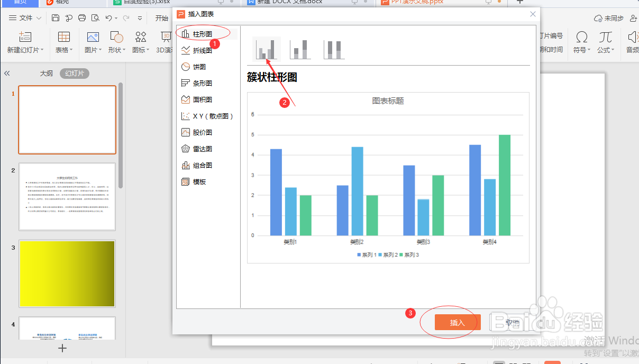This screenshot has width=639, height=364.
Task: Choose the clustered column chart subtype icon
Action: point(266,49)
